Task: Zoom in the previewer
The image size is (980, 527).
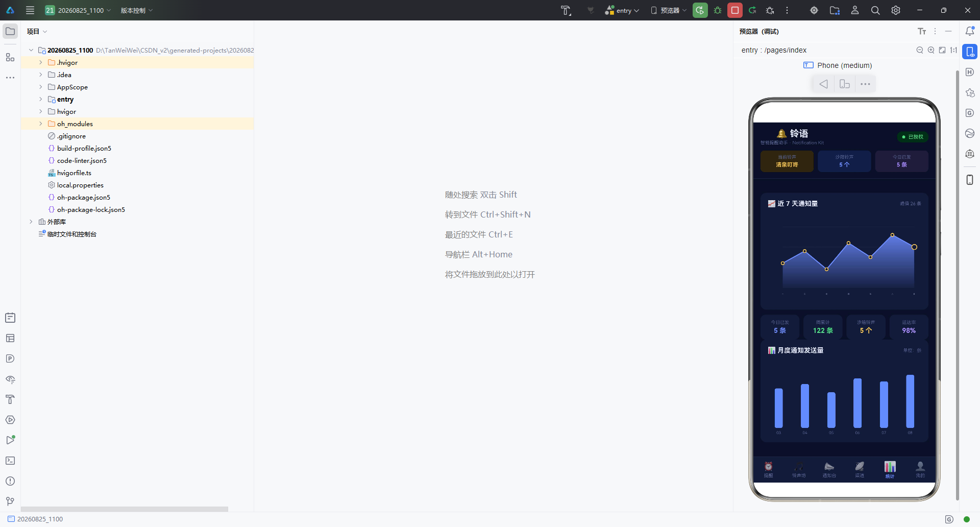Action: [931, 50]
